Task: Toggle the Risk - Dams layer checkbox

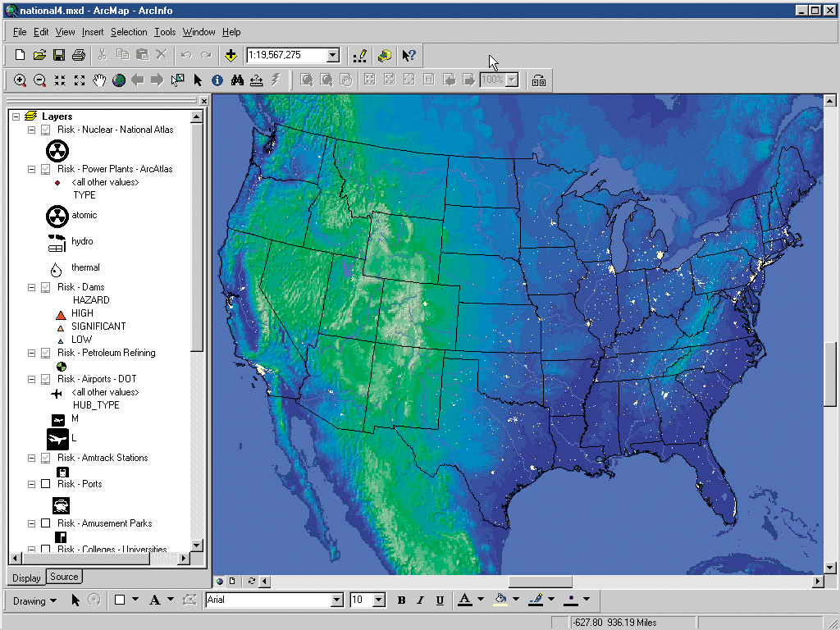Action: tap(46, 287)
